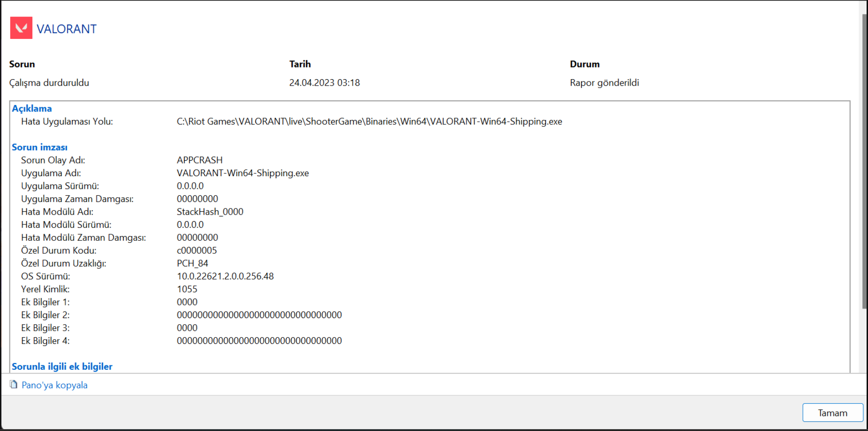Click the Ek Bilgiler 3 label
Screen dimensions: 868x431
(x=45, y=328)
